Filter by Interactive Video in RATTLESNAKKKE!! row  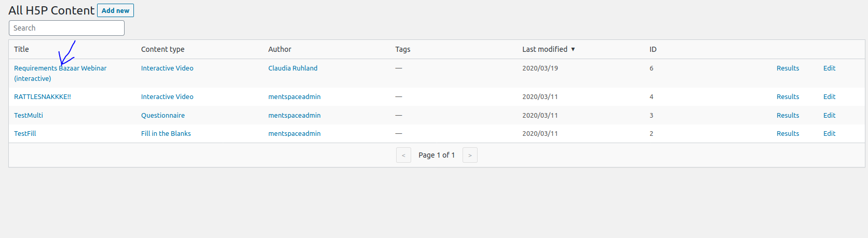pyautogui.click(x=167, y=97)
